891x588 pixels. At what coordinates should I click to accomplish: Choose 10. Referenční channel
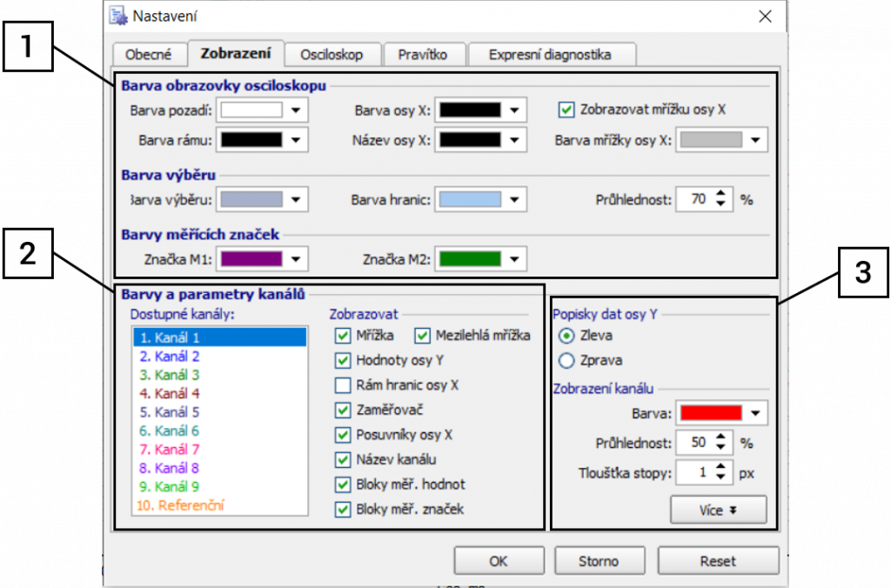point(181,505)
